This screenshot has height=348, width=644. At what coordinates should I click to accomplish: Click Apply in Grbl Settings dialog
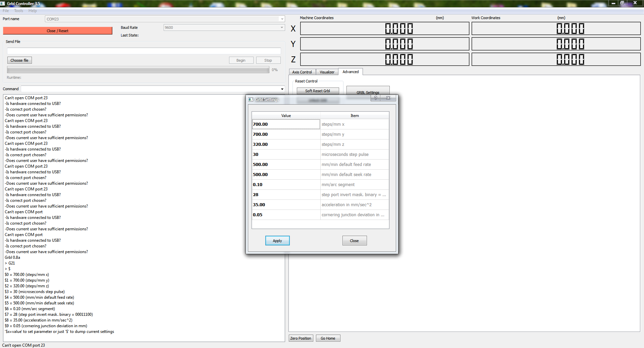(277, 241)
